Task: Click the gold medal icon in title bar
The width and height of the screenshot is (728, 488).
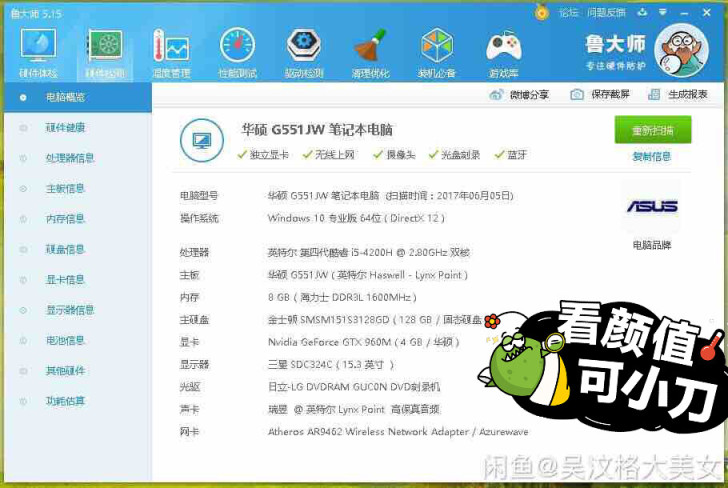Action: click(x=541, y=13)
